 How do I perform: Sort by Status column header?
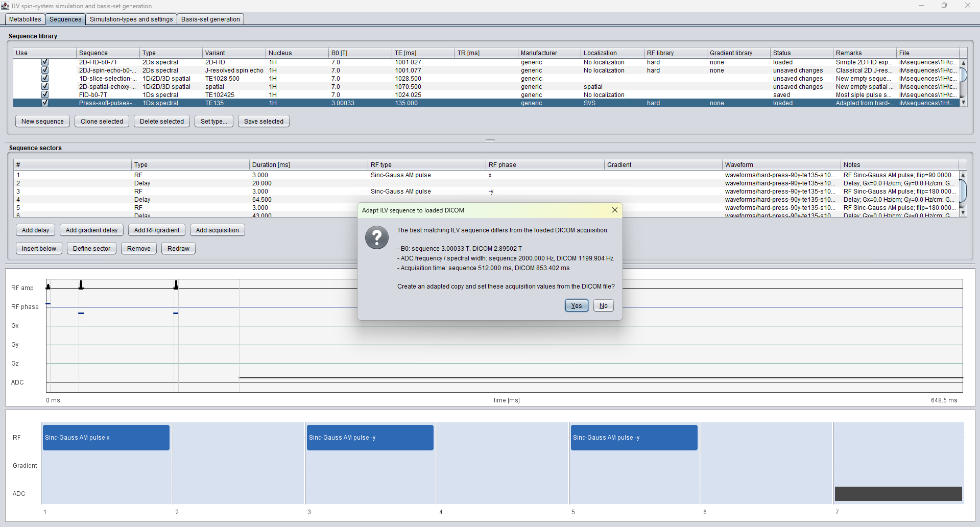[802, 53]
